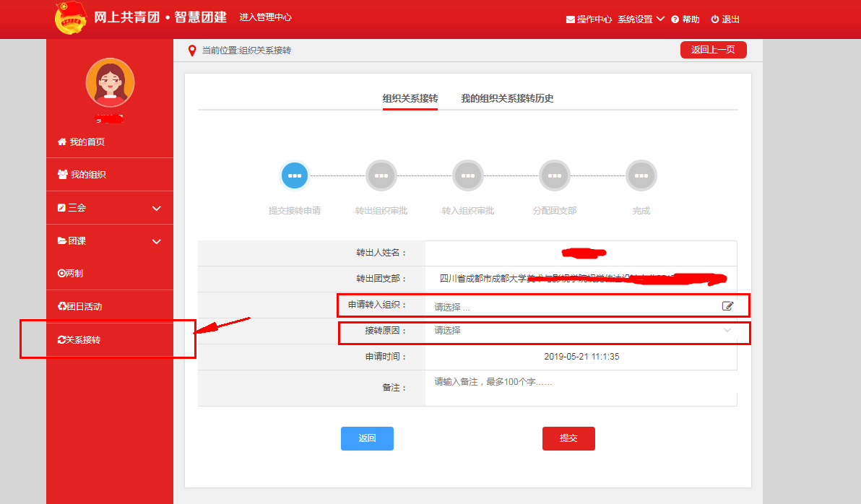Click 进入管理中心 link

(265, 17)
